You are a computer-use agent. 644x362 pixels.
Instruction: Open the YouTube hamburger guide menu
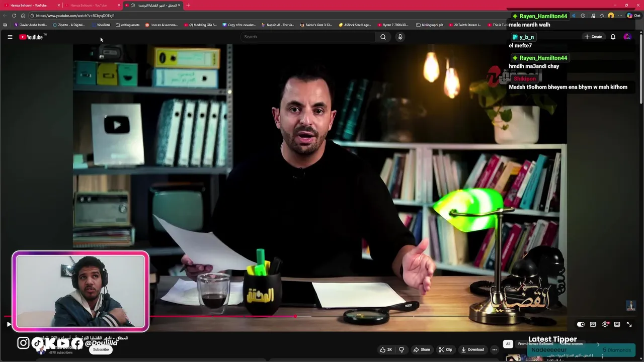click(x=10, y=37)
